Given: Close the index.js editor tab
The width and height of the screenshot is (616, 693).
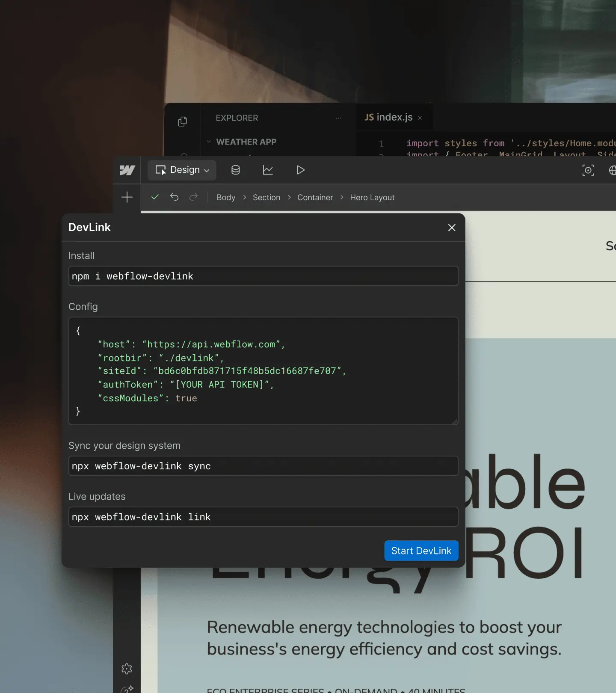Looking at the screenshot, I should tap(420, 118).
